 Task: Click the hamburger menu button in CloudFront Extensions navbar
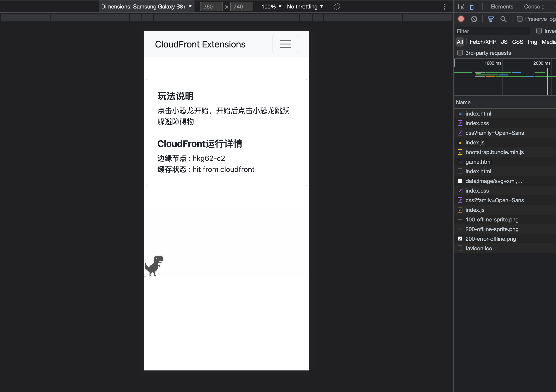(x=285, y=44)
